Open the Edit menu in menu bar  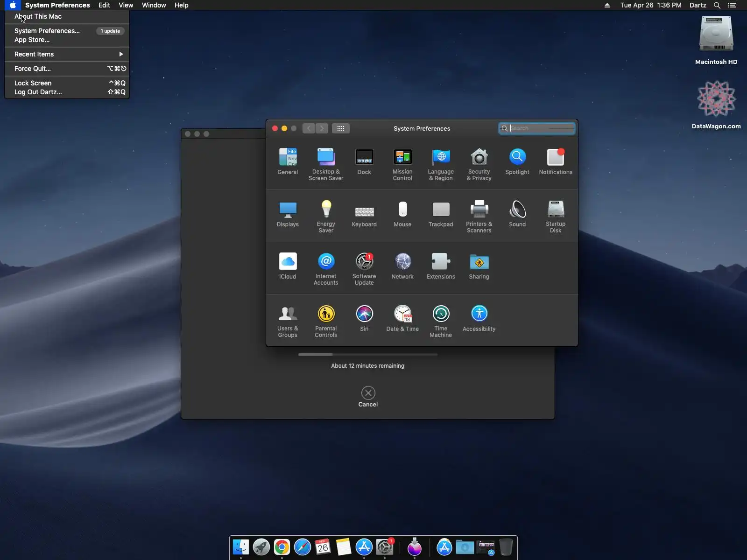[x=104, y=5]
